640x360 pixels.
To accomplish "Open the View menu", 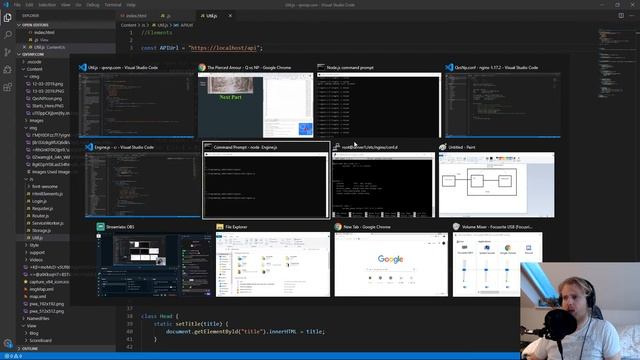I will click(x=65, y=5).
